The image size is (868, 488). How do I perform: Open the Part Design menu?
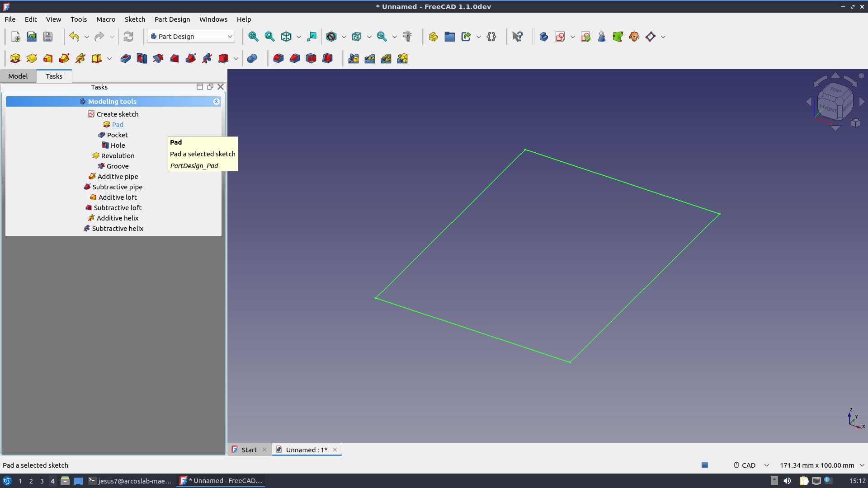pos(172,19)
